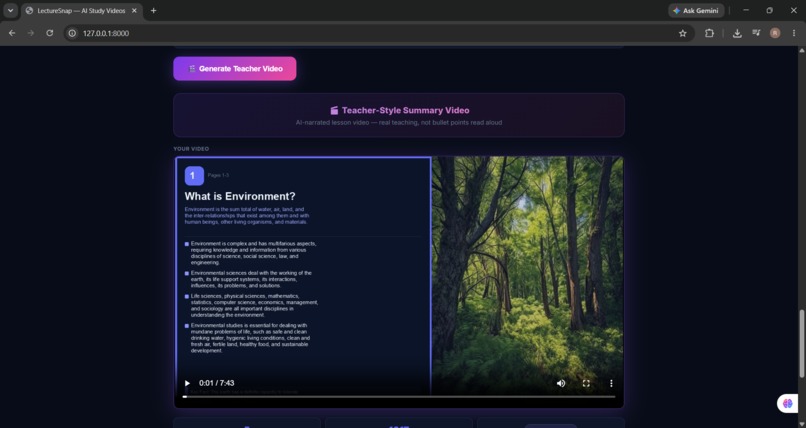The height and width of the screenshot is (428, 806).
Task: Click the 0:01 / 7:43 time display
Action: pos(216,383)
